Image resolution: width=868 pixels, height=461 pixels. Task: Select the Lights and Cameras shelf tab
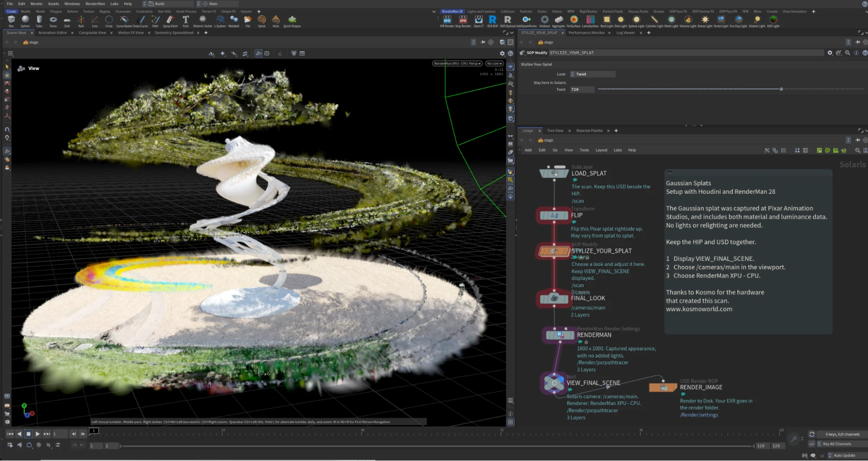click(481, 11)
